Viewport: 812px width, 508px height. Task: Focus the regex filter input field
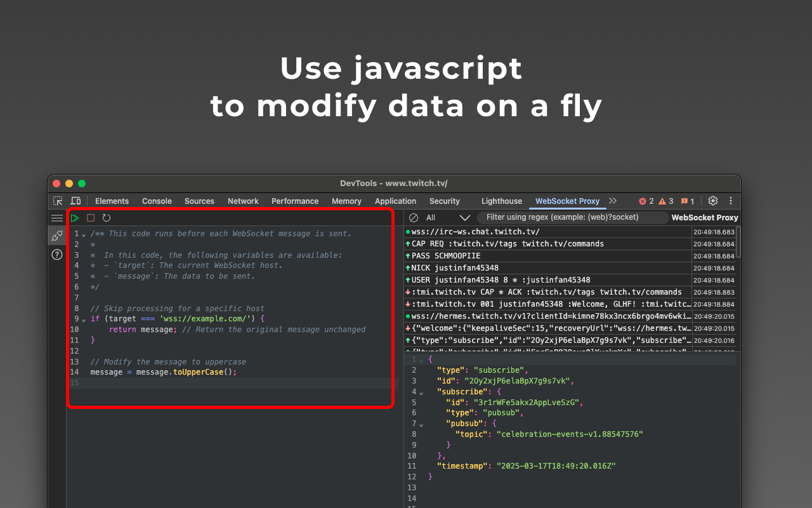coord(573,218)
